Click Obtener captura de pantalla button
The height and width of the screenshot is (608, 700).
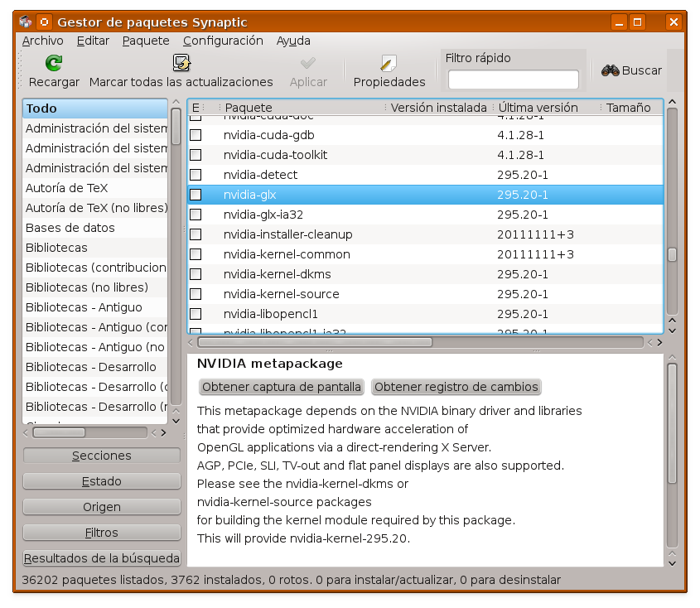click(282, 387)
